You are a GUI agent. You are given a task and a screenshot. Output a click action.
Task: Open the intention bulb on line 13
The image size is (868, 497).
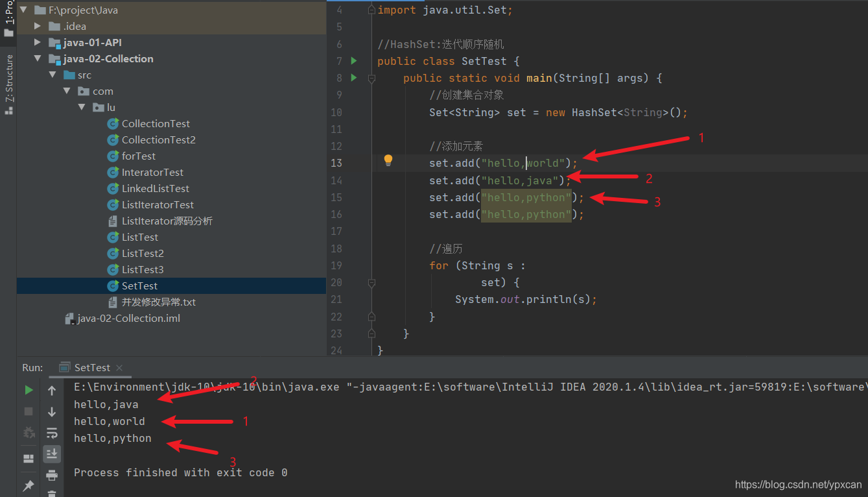(x=388, y=159)
